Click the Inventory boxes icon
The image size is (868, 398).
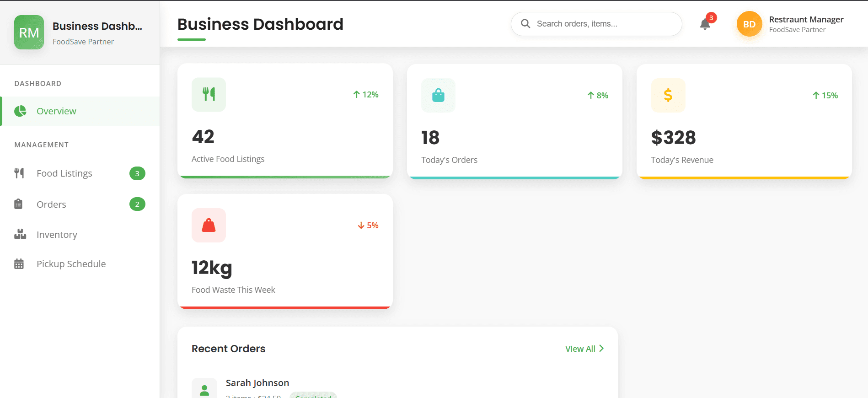pyautogui.click(x=20, y=234)
